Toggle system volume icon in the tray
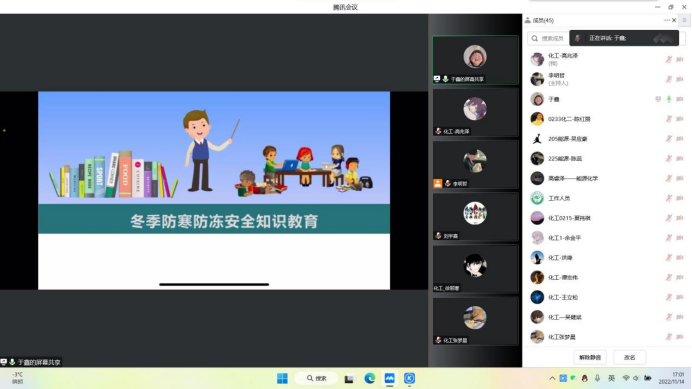The width and height of the screenshot is (692, 389). pos(636,378)
